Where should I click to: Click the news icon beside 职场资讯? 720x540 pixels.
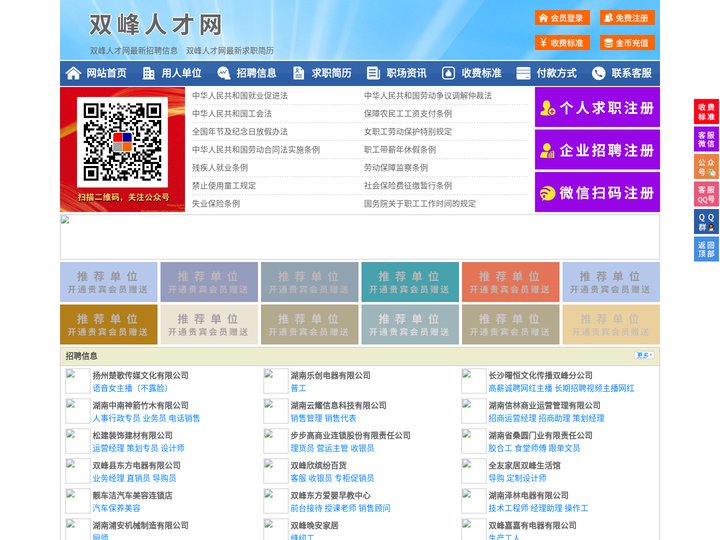click(373, 73)
